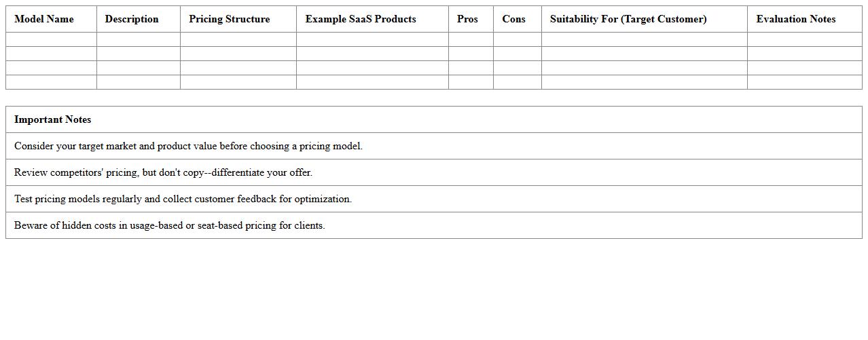Click last empty cell under Evaluation Notes
868x340 pixels.
[x=804, y=82]
